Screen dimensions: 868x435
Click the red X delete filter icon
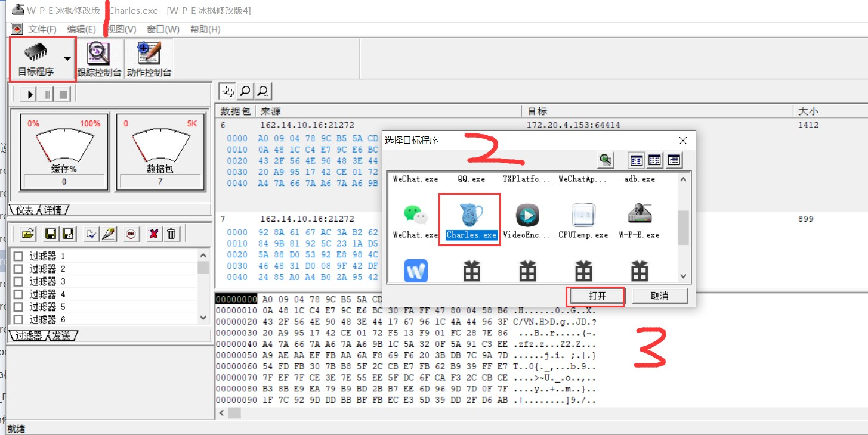153,234
